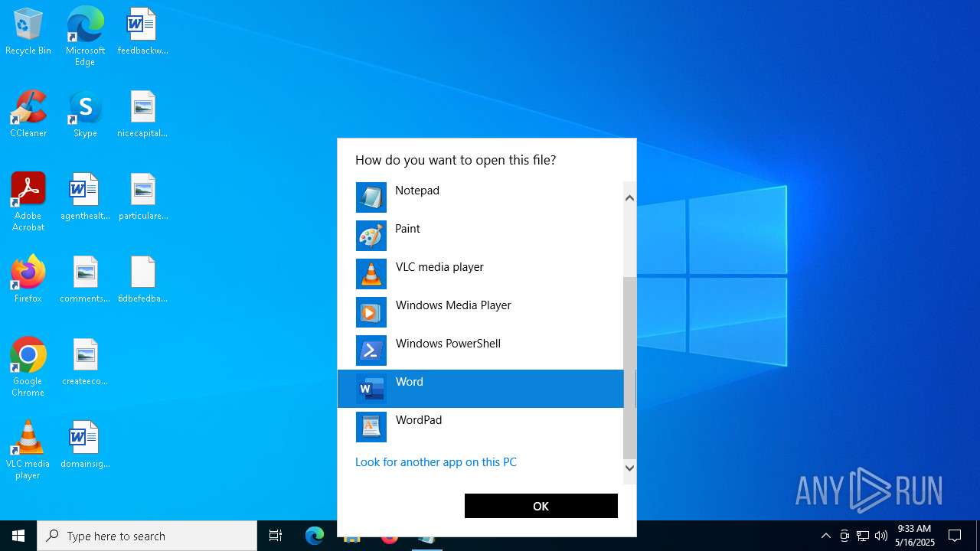Screen dimensions: 980x551
Task: Select nicecapital... image file on desktop
Action: tap(142, 115)
